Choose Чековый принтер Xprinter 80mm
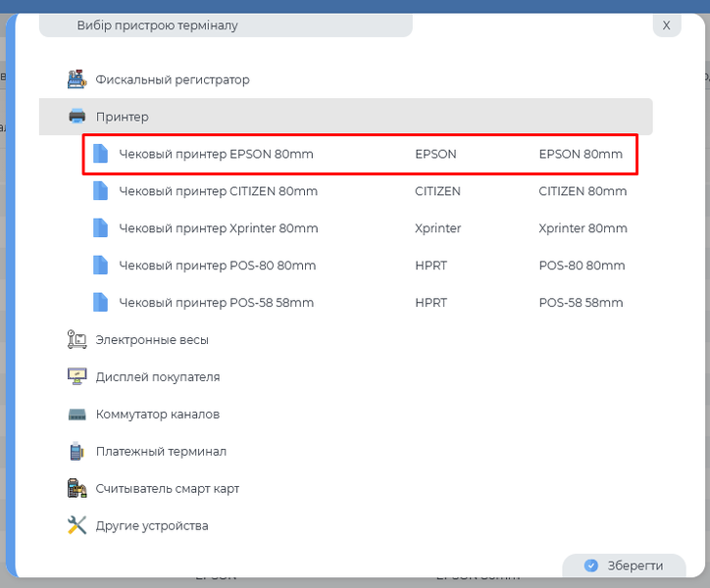The image size is (710, 588). (x=218, y=228)
